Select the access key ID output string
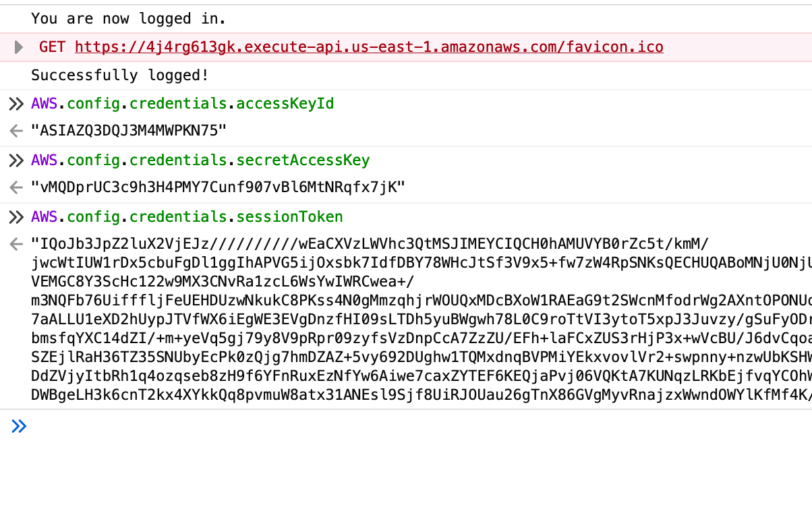This screenshot has height=507, width=812. coord(129,131)
